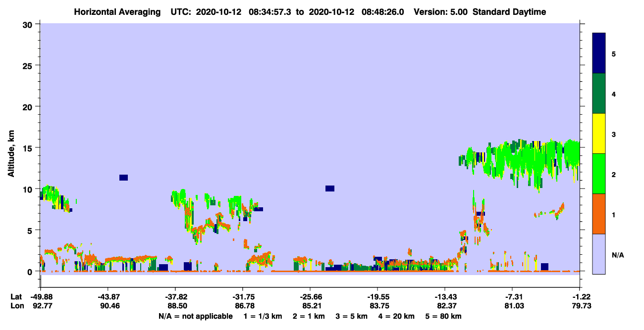This screenshot has height=330, width=644.
Task: Click the latitude value -43.87
Action: point(108,297)
